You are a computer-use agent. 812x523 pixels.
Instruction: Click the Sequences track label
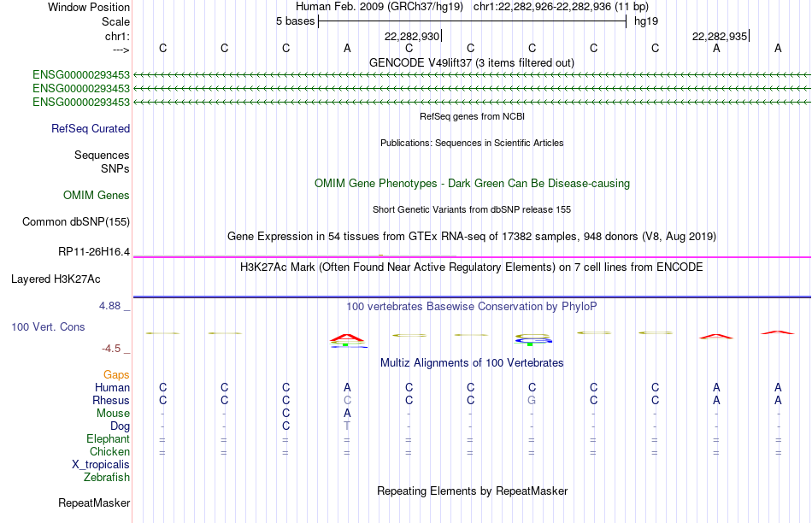102,155
